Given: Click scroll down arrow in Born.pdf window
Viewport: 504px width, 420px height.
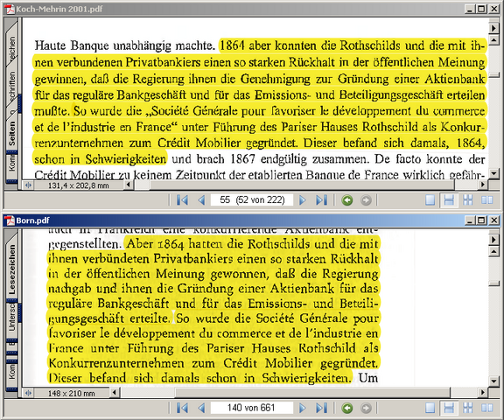Looking at the screenshot, I should click(493, 381).
